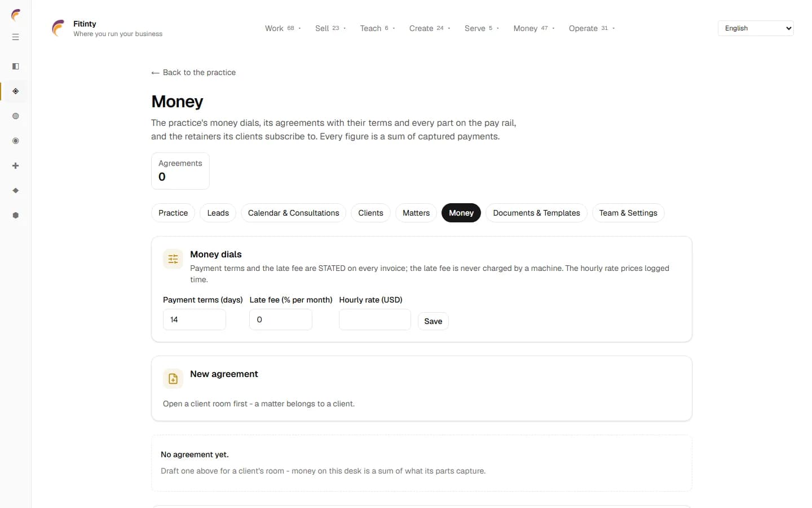Follow the Back to the practice link
Image resolution: width=812 pixels, height=508 pixels.
coord(193,72)
